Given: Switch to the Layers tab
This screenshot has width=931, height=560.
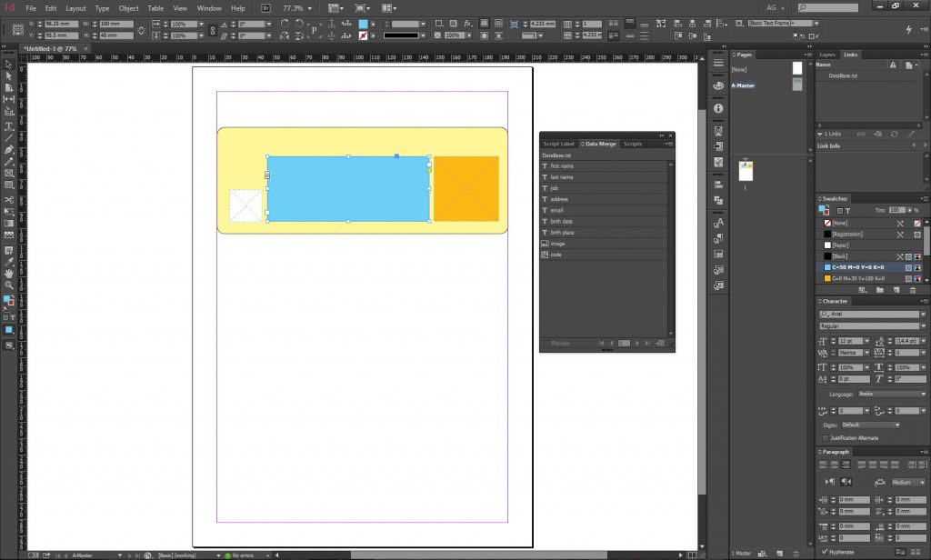Looking at the screenshot, I should click(827, 55).
